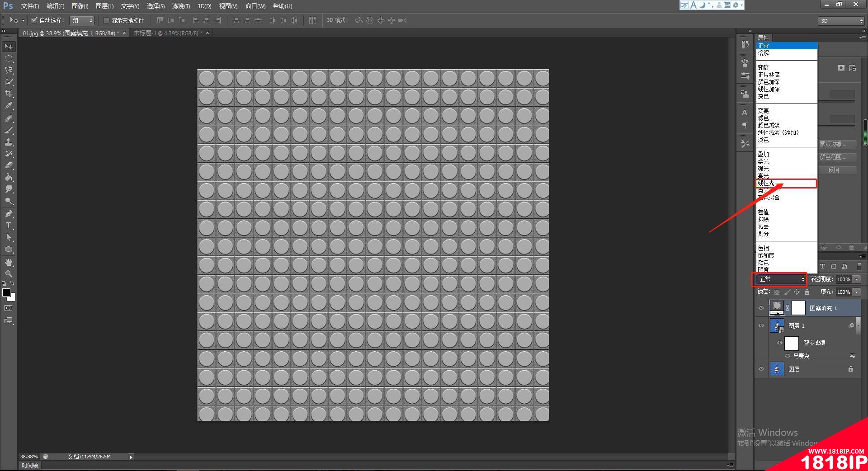
Task: Select the Polygonal Lasso tool
Action: pyautogui.click(x=9, y=70)
